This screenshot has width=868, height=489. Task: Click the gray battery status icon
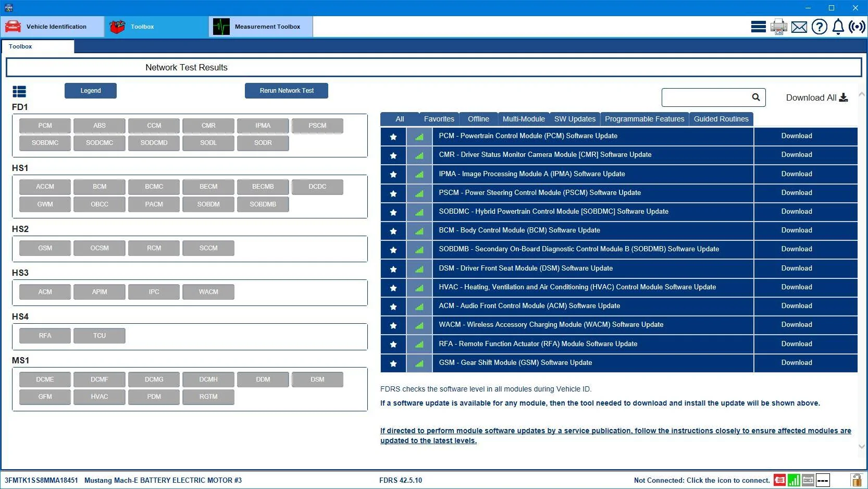(x=808, y=480)
